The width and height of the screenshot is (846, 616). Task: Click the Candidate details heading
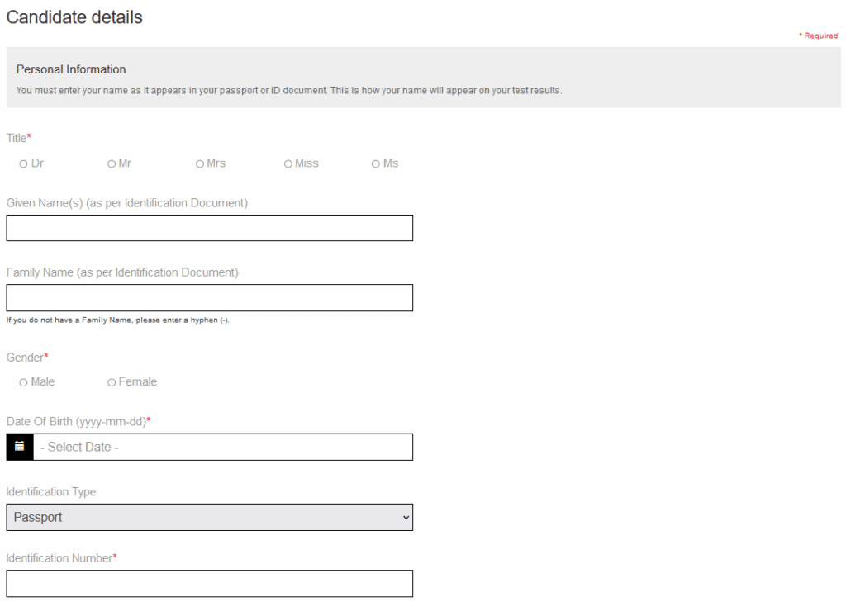(x=74, y=17)
